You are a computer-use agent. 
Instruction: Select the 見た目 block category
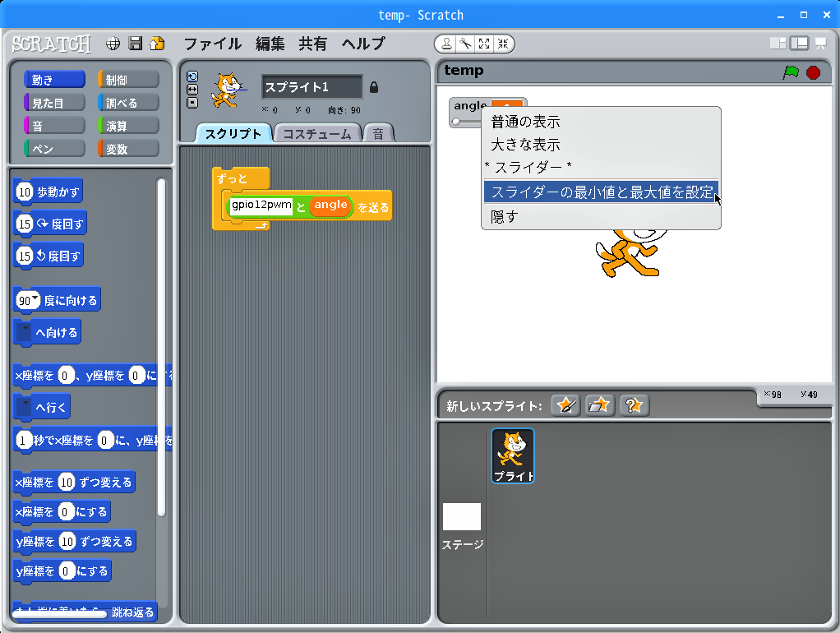(x=54, y=103)
